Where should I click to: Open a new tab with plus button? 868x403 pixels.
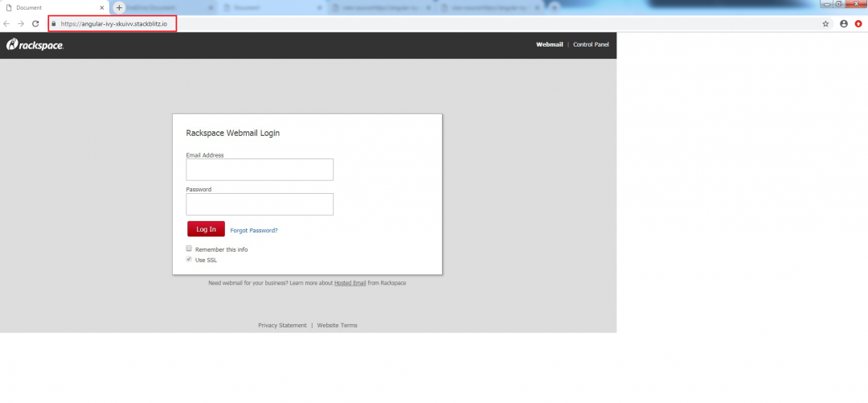click(x=119, y=7)
